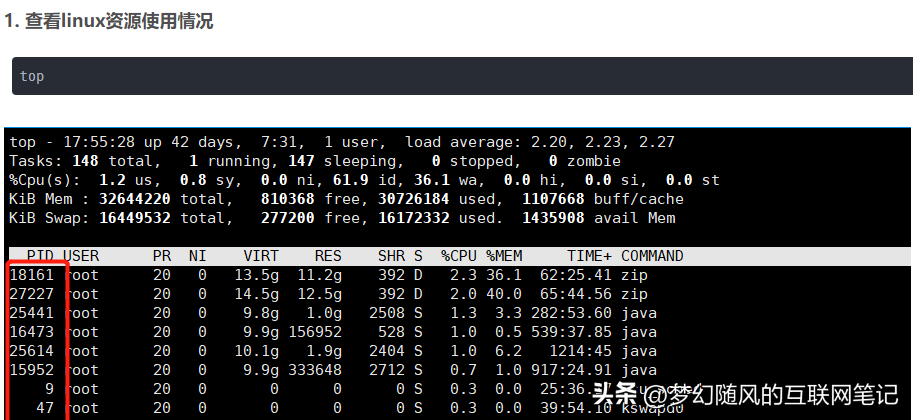913x420 pixels.
Task: Click PID 27227 in the process list
Action: 31,294
